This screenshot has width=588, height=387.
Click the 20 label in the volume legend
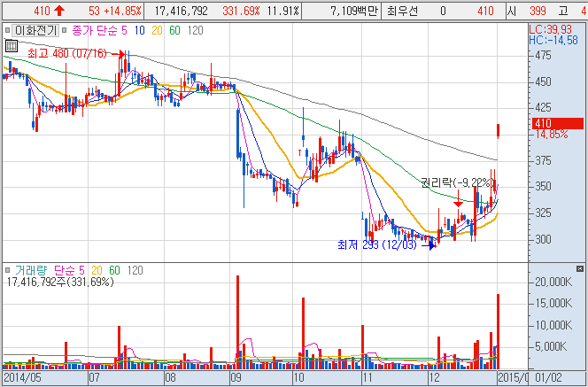[97, 270]
